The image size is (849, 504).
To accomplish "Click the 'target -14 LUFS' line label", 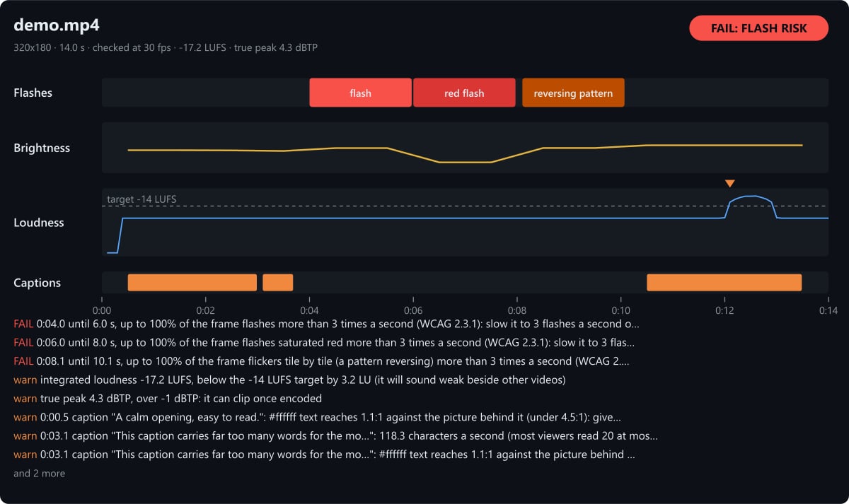I will (141, 199).
